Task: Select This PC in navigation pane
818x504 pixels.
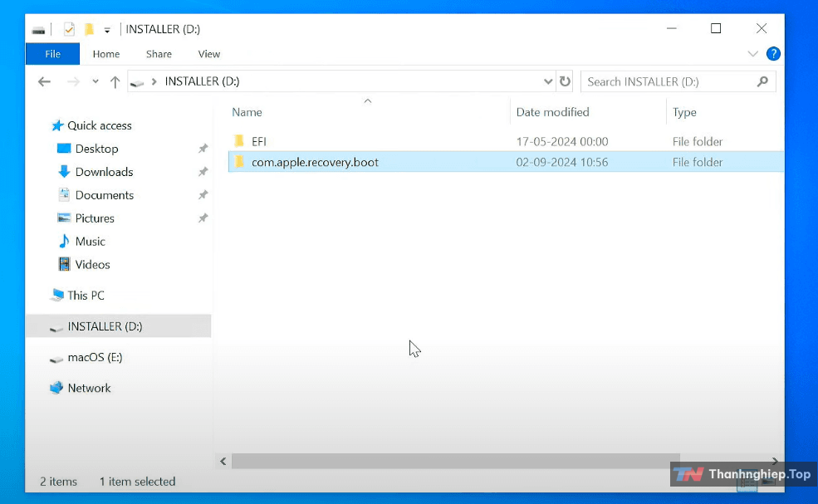Action: click(86, 296)
